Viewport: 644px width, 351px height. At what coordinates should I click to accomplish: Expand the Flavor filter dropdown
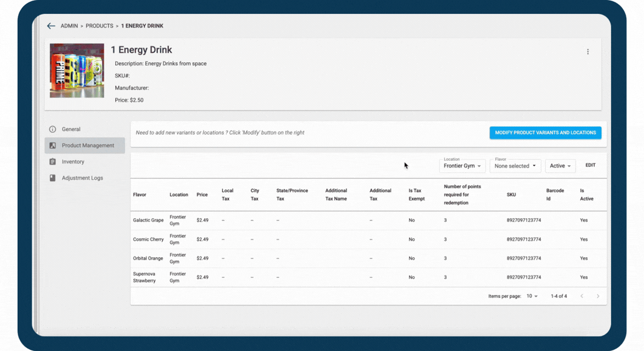[x=515, y=166]
